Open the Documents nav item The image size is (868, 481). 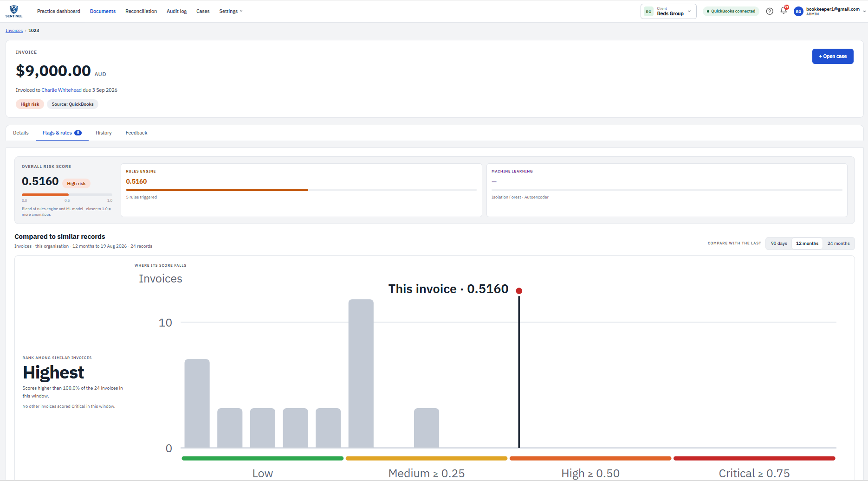(103, 11)
